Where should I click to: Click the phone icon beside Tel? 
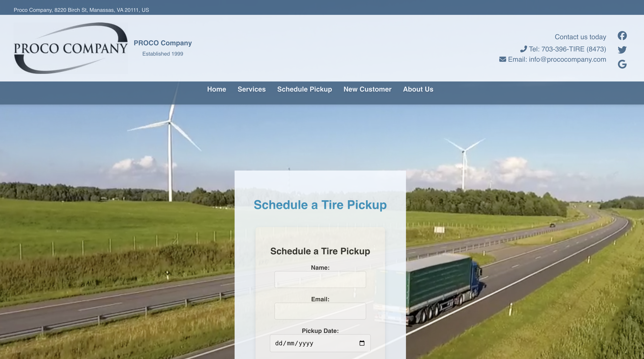click(x=523, y=49)
